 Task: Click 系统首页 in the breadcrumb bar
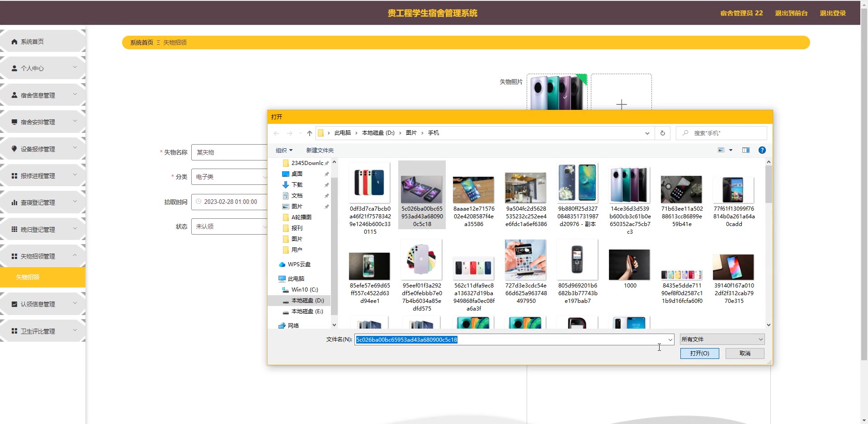tap(142, 42)
